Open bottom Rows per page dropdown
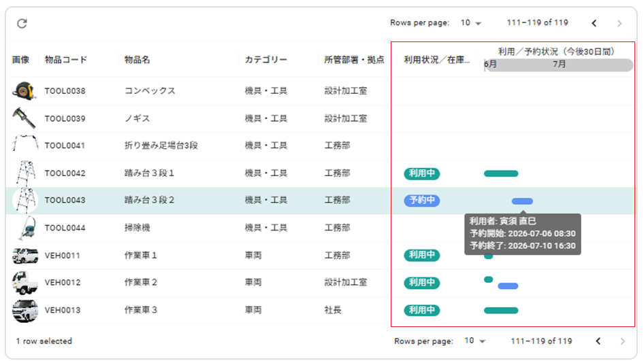This screenshot has width=644, height=361. tap(474, 341)
